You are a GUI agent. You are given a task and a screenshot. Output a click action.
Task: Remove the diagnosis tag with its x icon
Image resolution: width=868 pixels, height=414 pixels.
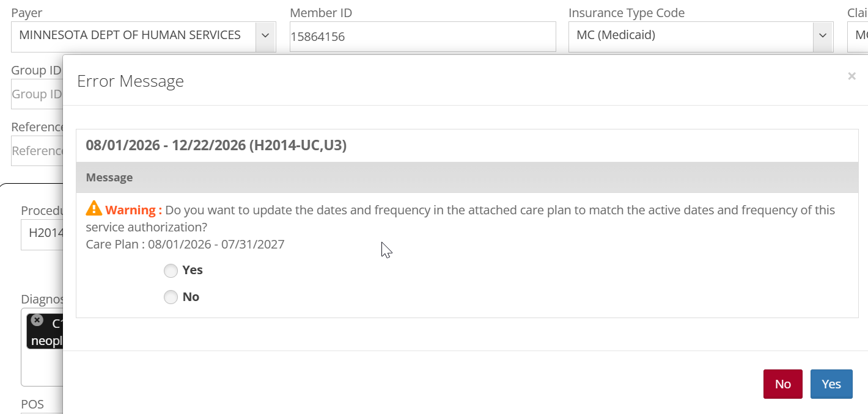[37, 320]
